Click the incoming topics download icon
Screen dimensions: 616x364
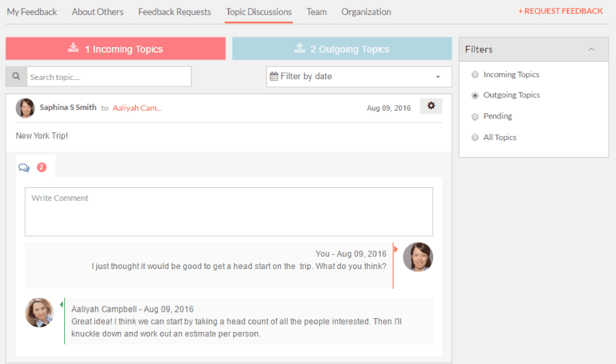(73, 48)
